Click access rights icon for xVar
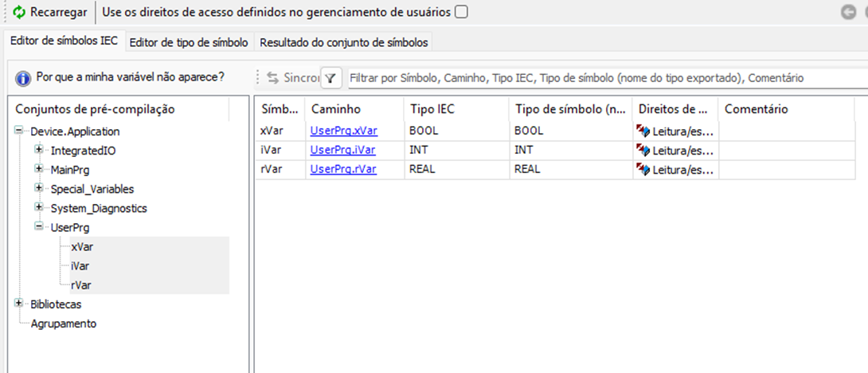The image size is (868, 373). 643,131
